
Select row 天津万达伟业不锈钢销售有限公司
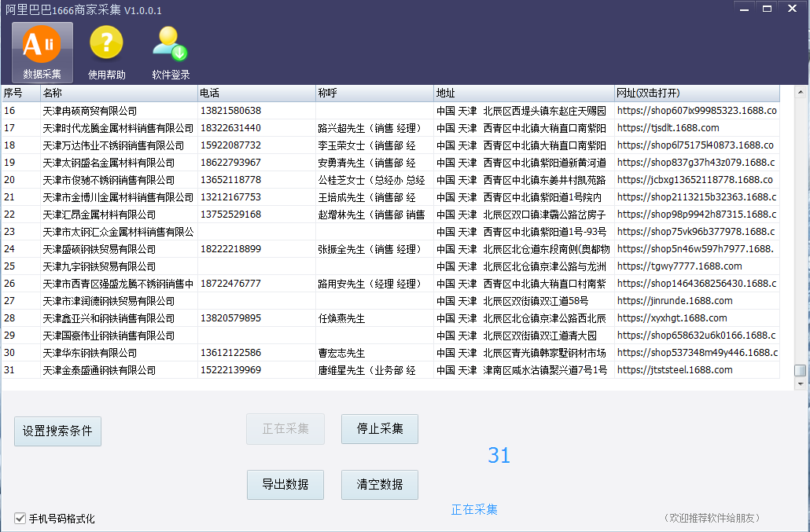point(391,145)
